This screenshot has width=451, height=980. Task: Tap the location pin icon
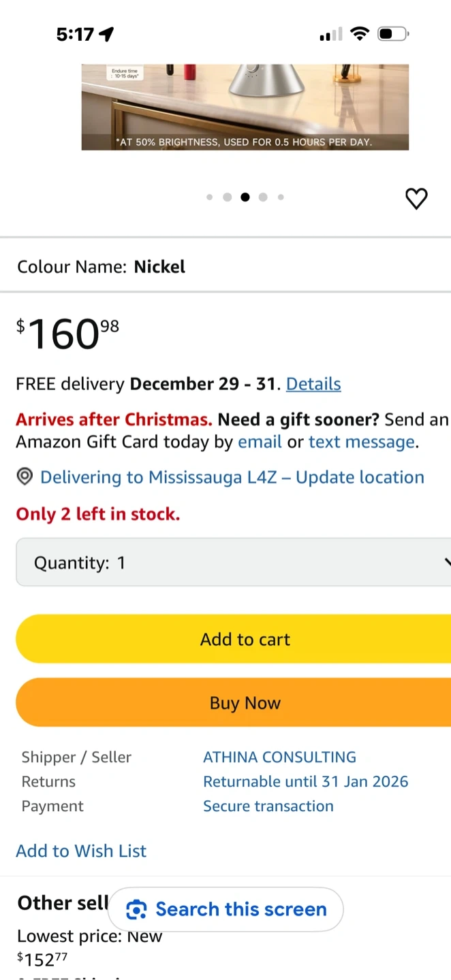(x=25, y=477)
